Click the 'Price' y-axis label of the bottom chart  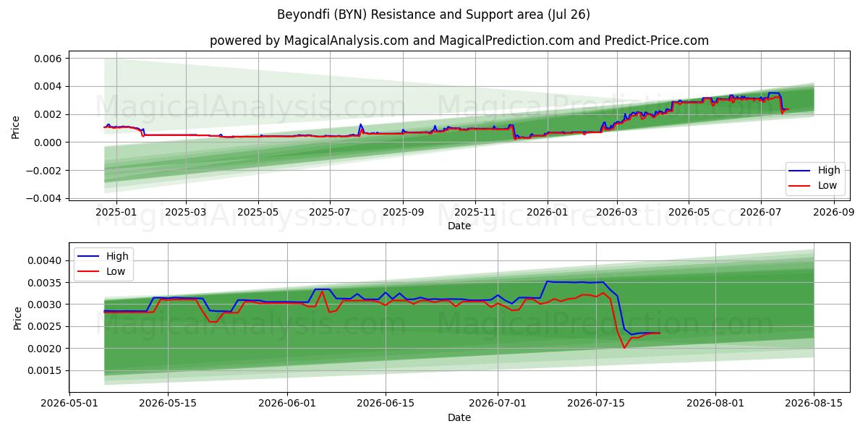click(x=18, y=318)
